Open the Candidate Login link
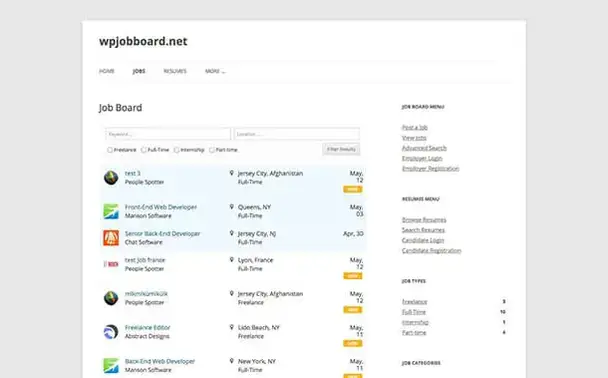608x378 pixels. click(x=423, y=240)
